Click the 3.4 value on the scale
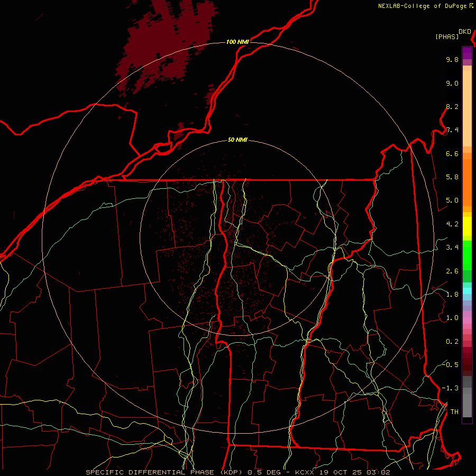Image resolution: width=476 pixels, height=476 pixels. 452,248
